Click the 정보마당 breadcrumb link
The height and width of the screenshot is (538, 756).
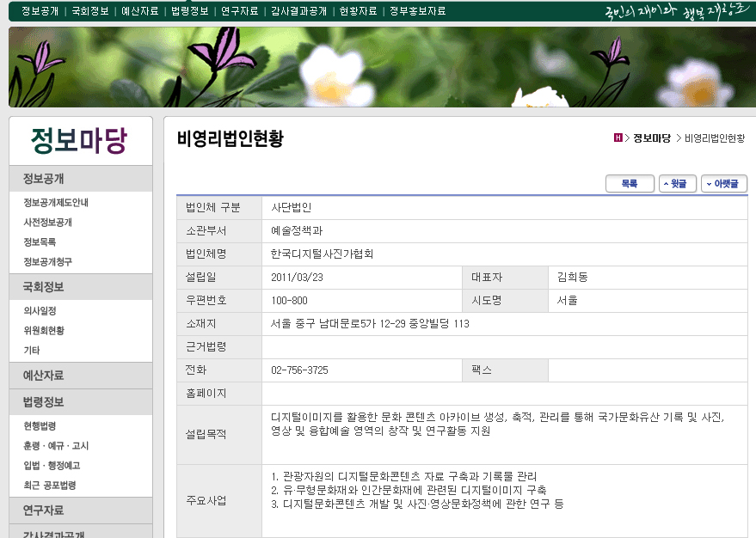click(651, 138)
